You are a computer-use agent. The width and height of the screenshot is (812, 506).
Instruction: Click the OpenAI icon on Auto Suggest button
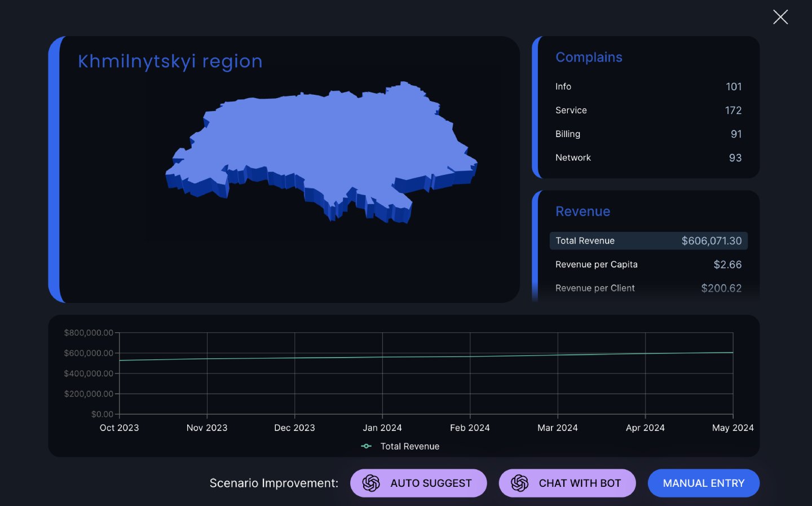pyautogui.click(x=372, y=483)
